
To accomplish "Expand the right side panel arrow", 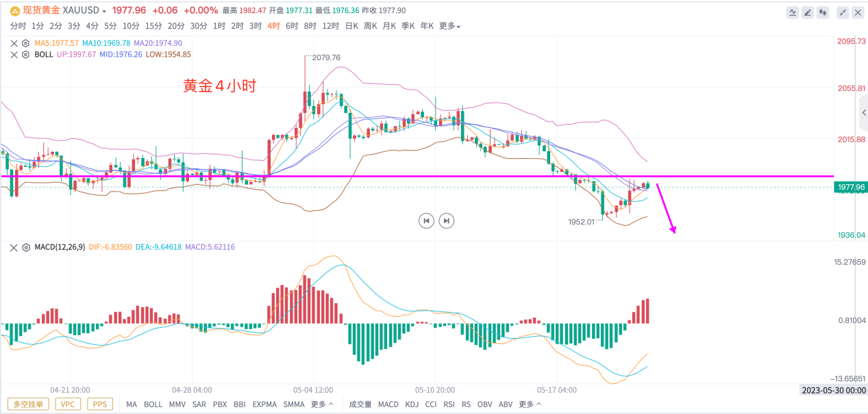I will point(864,112).
